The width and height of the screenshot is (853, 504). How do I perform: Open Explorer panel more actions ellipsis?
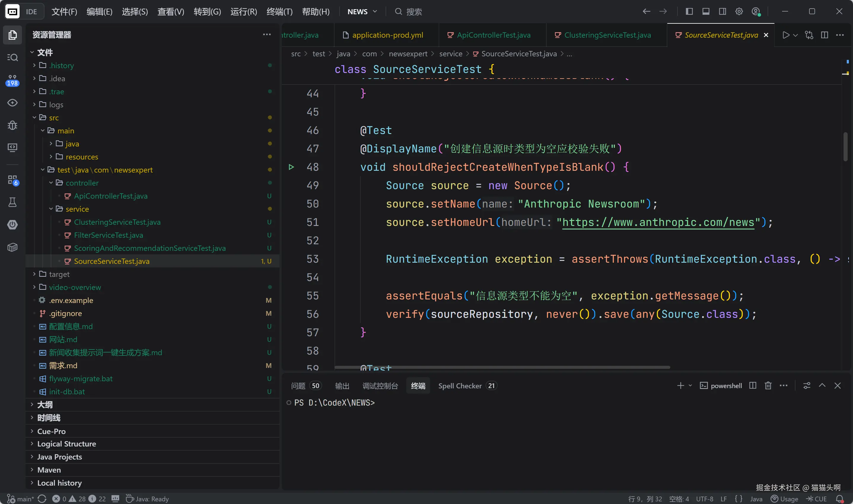coord(267,34)
